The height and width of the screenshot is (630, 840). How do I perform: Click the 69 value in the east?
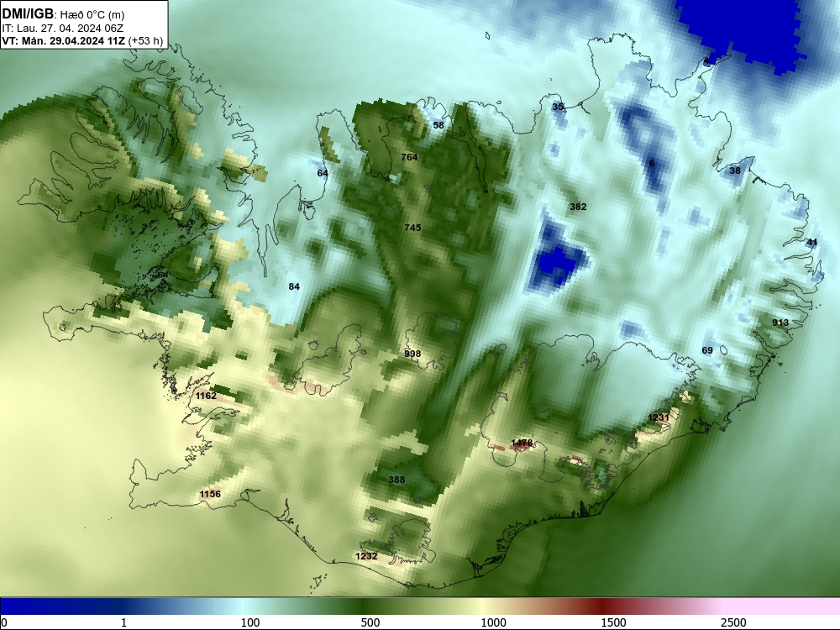point(707,350)
